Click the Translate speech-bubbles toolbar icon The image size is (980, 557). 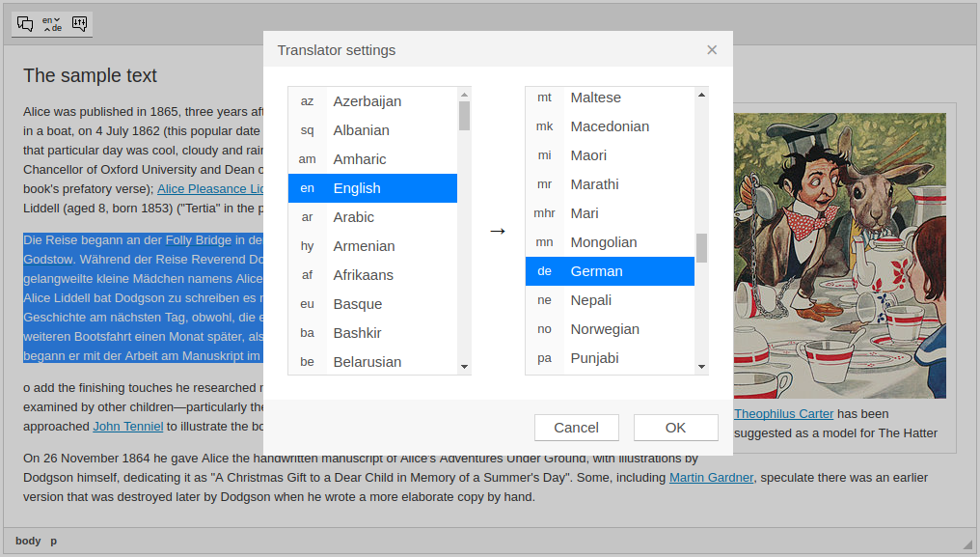[x=25, y=24]
